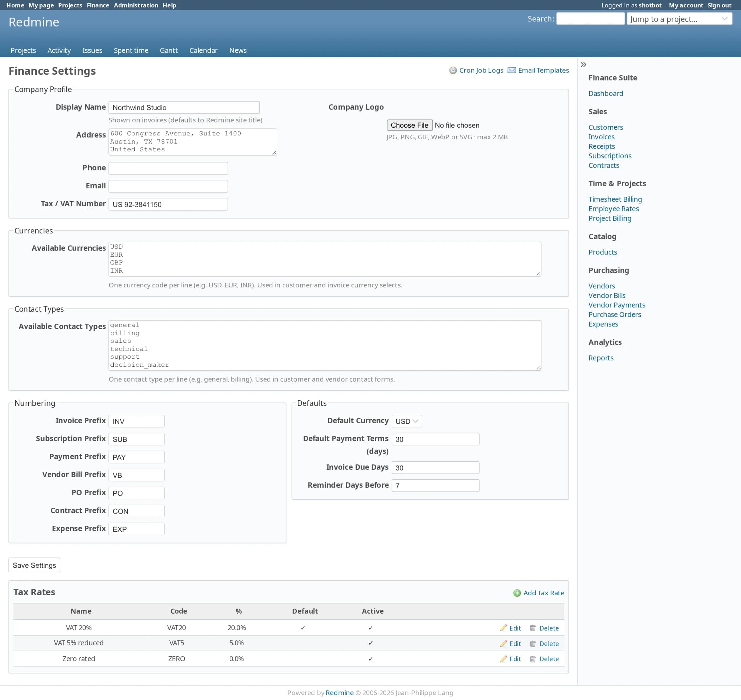Click into the empty Phone field
This screenshot has height=700, width=741.
pyautogui.click(x=168, y=168)
